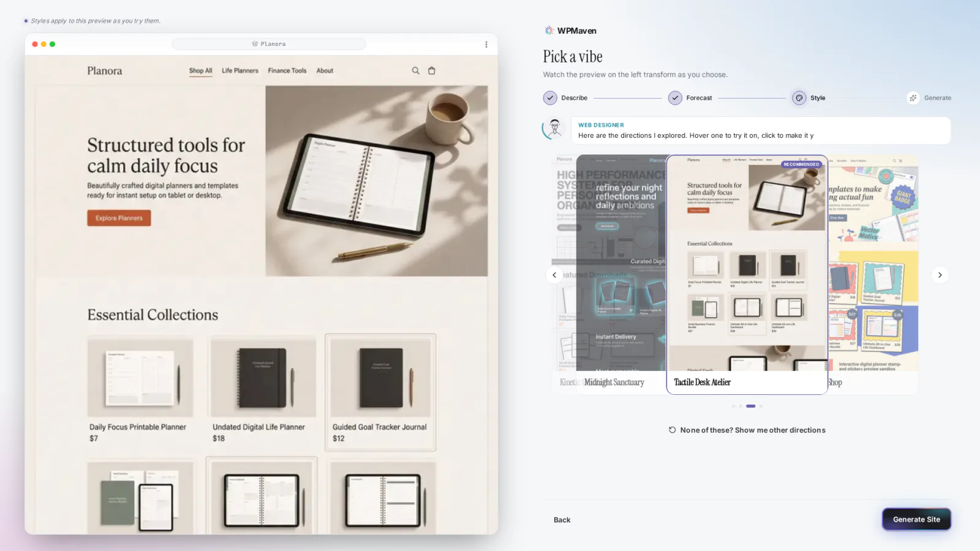Click the Planora address bar

[x=269, y=44]
